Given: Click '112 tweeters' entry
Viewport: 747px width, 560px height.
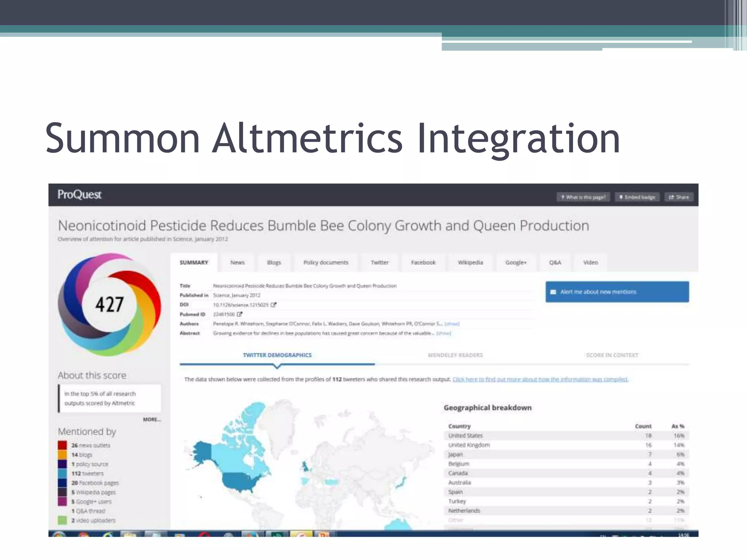Looking at the screenshot, I should pyautogui.click(x=88, y=474).
